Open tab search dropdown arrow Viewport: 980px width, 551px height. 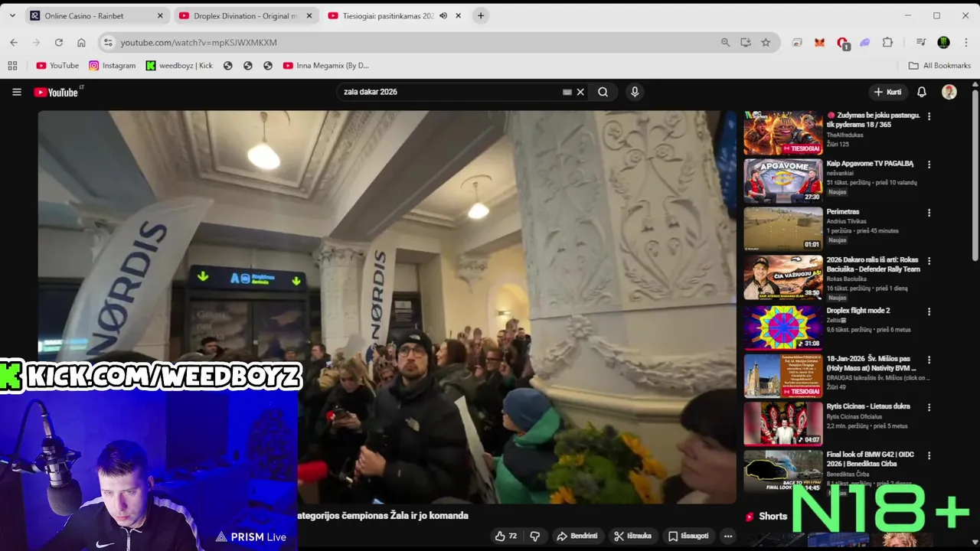(12, 15)
